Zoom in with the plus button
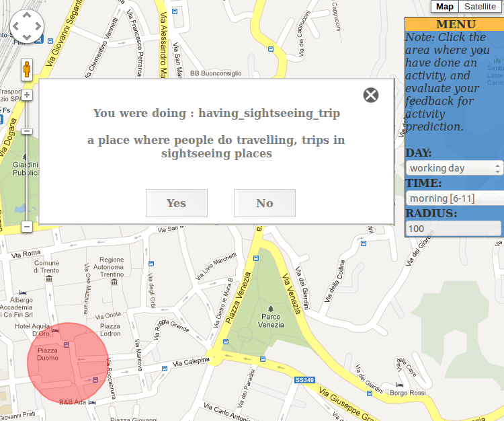 click(x=27, y=95)
